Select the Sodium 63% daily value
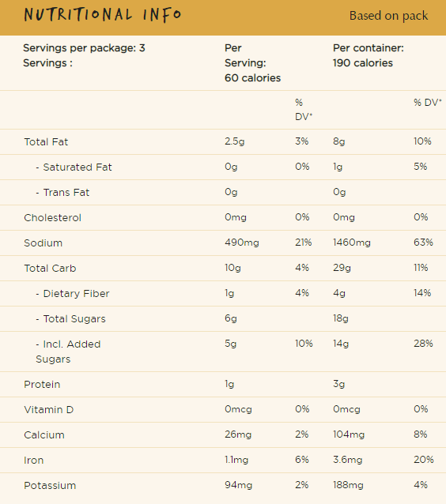Viewport: 446px width, 504px height. pos(423,243)
